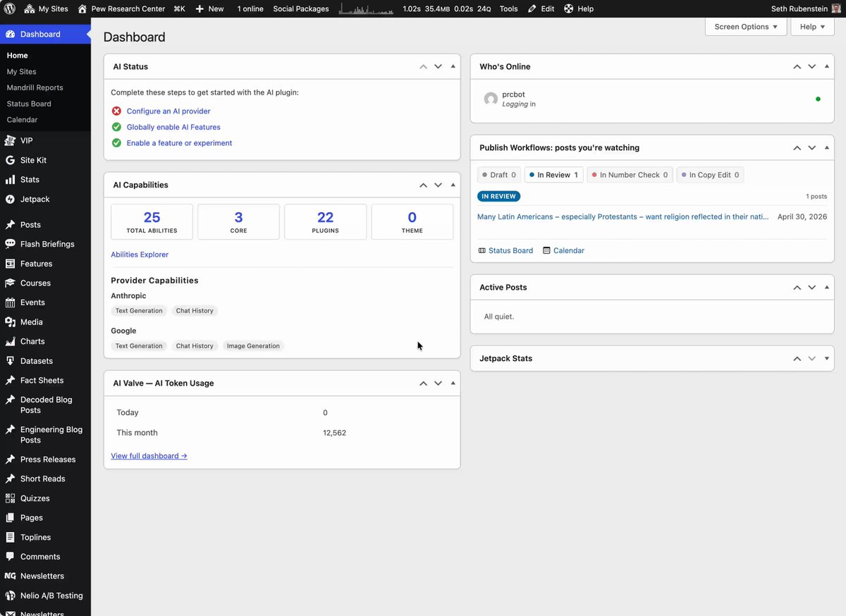Screen dimensions: 846x616
Task: Click the Events calendar icon
Action: [x=10, y=302]
